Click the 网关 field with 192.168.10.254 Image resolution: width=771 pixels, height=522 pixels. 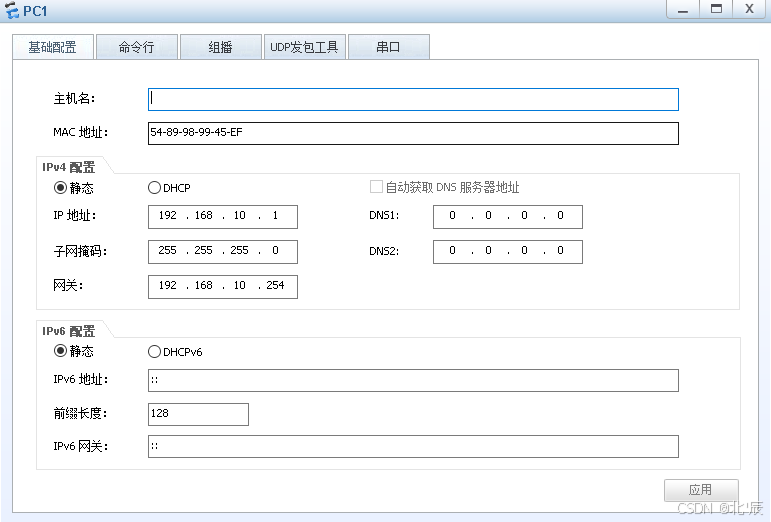[223, 287]
